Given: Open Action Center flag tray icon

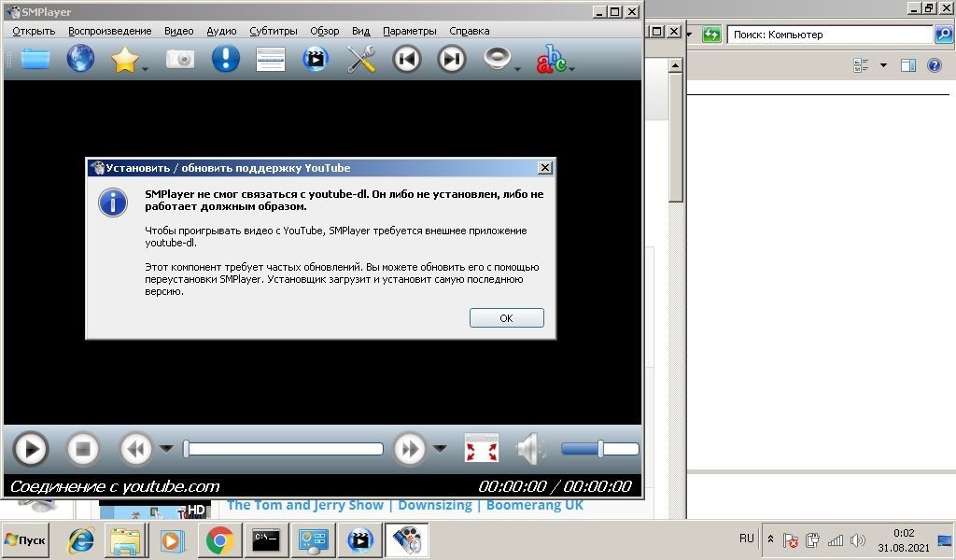Looking at the screenshot, I should pos(790,539).
